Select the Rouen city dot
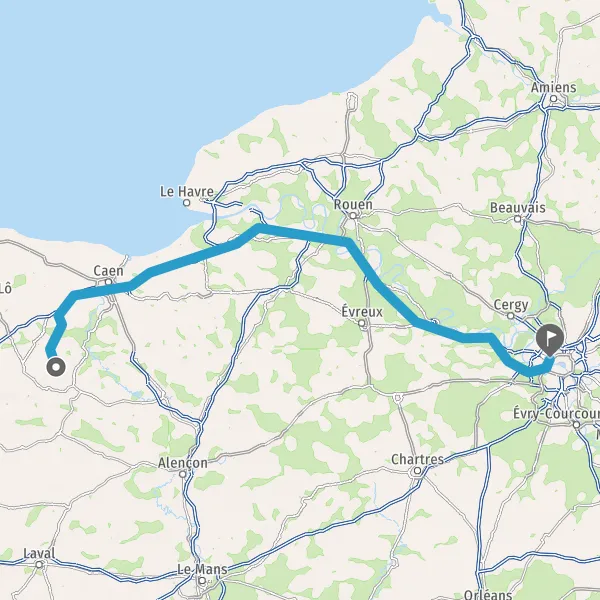 [x=353, y=216]
